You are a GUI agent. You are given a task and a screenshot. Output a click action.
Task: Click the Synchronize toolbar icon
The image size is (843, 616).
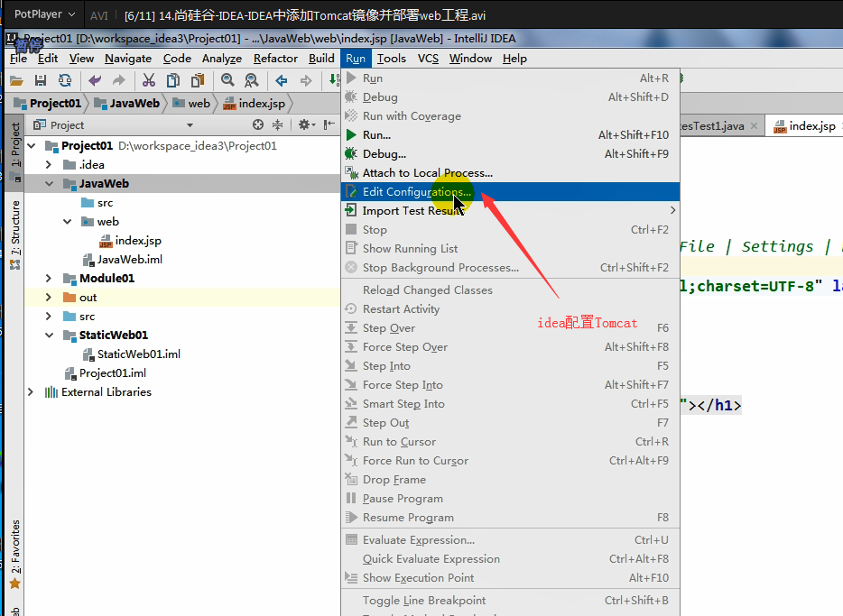(x=65, y=80)
